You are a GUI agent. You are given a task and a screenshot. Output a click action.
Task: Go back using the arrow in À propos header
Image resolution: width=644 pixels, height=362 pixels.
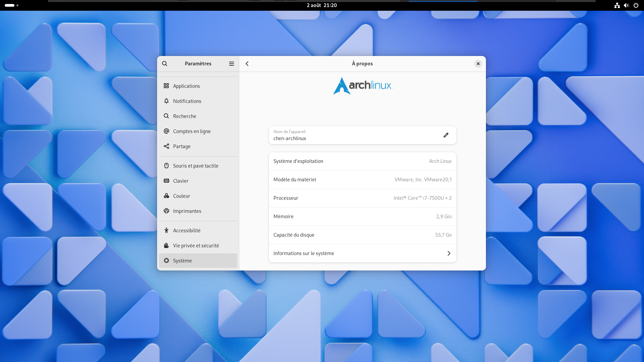[247, 64]
